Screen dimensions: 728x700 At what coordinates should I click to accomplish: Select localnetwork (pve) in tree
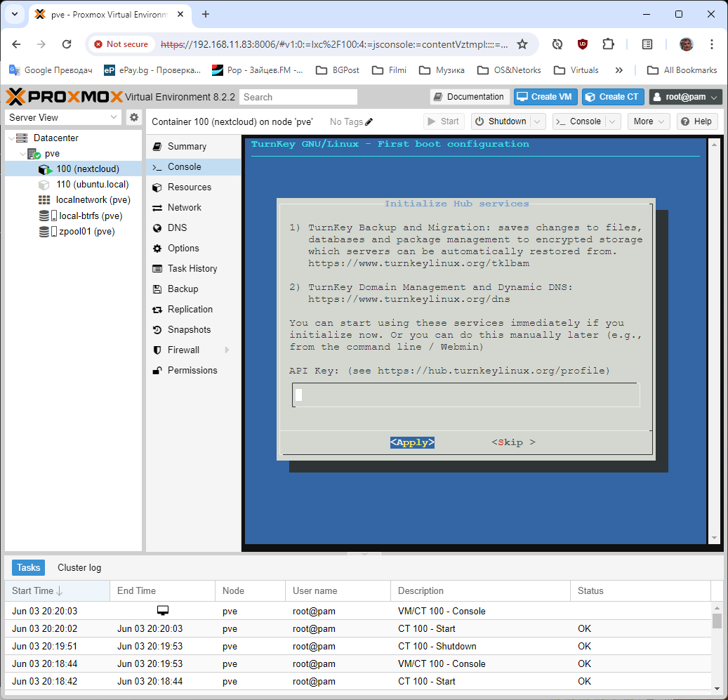pos(73,200)
